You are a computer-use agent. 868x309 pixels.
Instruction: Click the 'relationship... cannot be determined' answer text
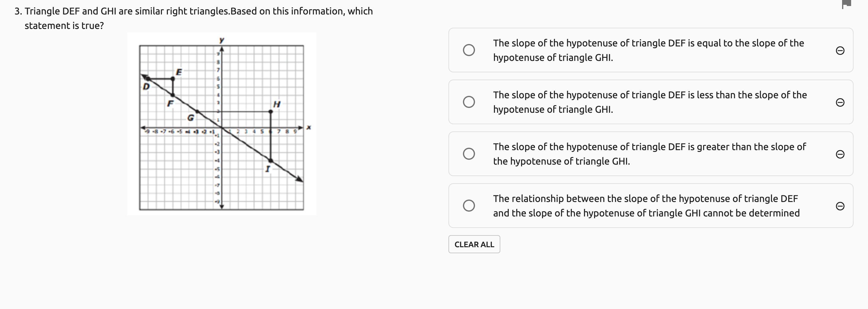click(646, 206)
